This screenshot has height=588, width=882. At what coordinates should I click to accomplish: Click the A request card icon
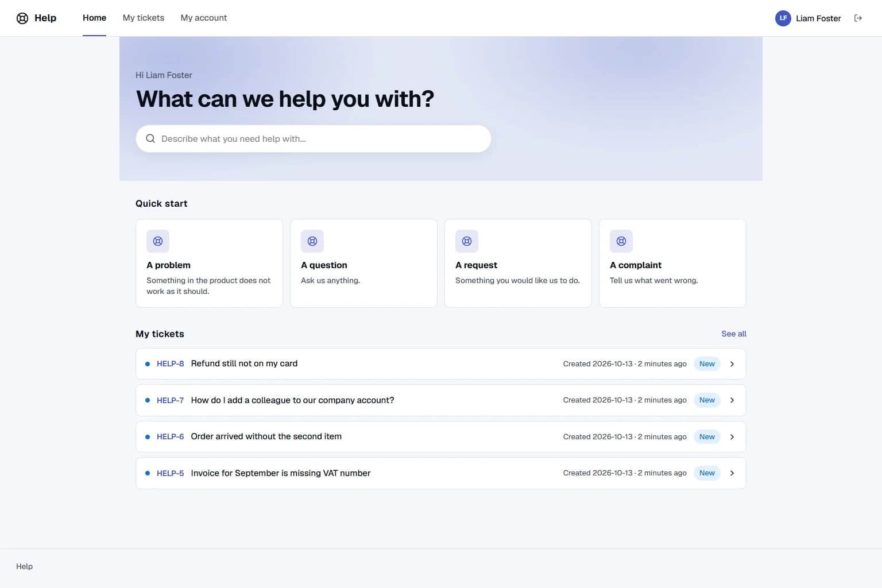[x=467, y=241]
